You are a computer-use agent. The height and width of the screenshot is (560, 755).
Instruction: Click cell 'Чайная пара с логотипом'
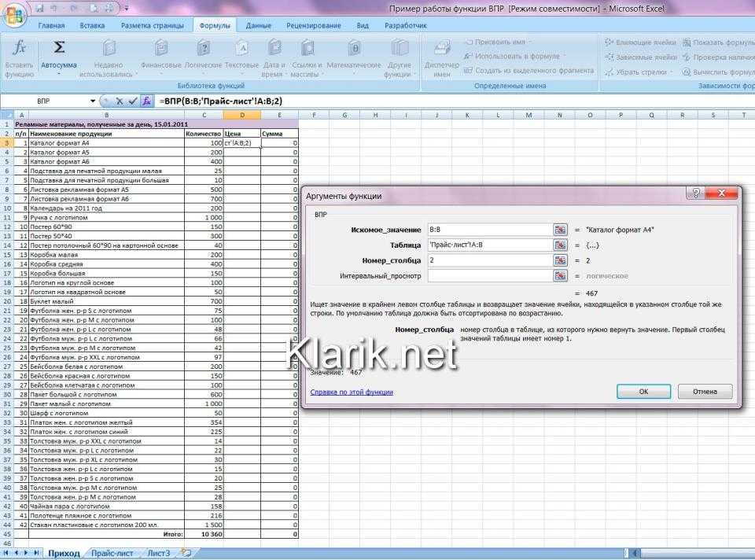tap(106, 507)
